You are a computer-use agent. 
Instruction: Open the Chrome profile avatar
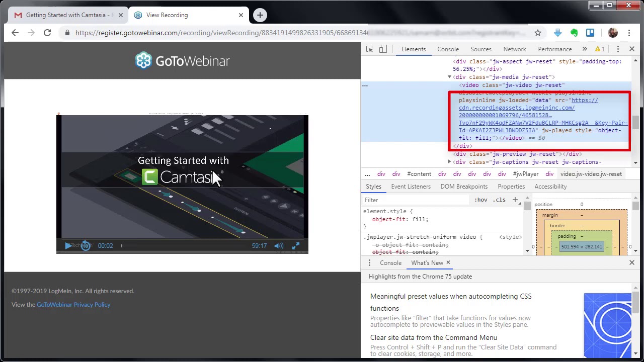[x=612, y=33]
